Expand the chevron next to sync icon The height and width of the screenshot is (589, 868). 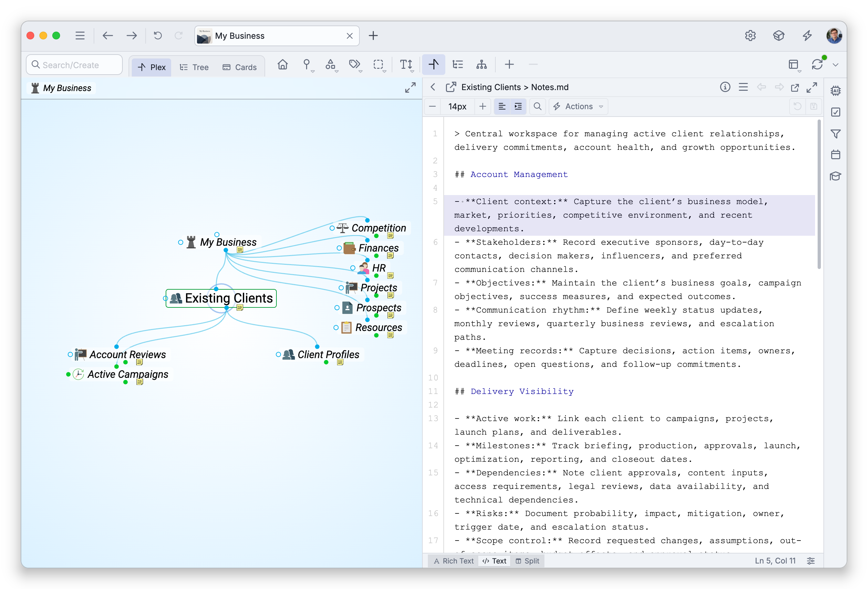tap(835, 65)
